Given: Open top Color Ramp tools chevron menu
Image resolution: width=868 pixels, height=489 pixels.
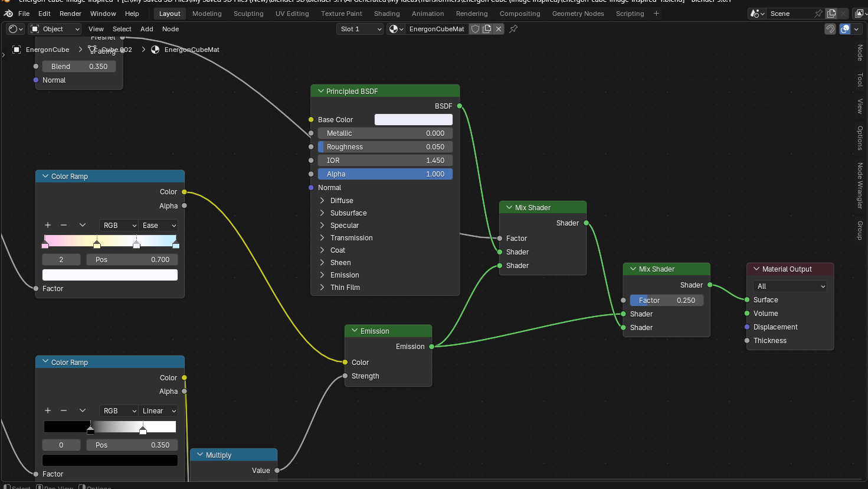Looking at the screenshot, I should tap(83, 226).
